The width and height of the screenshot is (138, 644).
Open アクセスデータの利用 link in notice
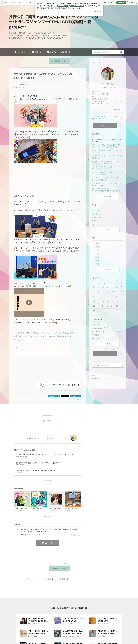[77, 6]
